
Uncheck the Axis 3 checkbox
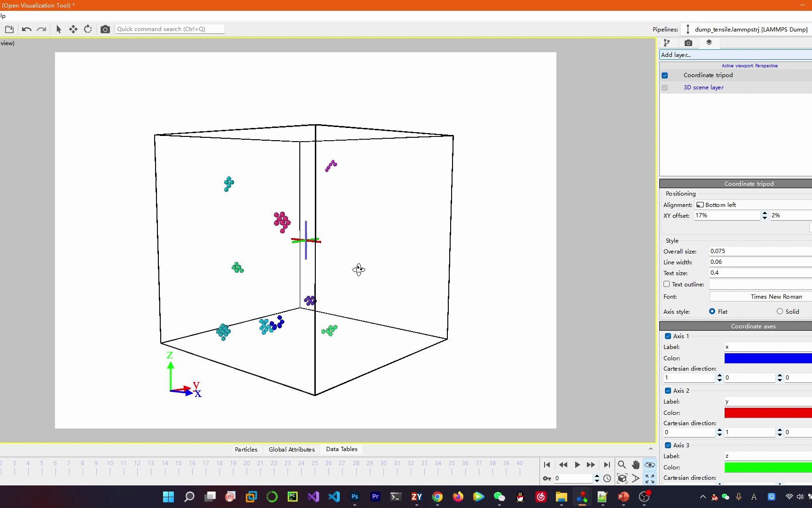click(668, 445)
